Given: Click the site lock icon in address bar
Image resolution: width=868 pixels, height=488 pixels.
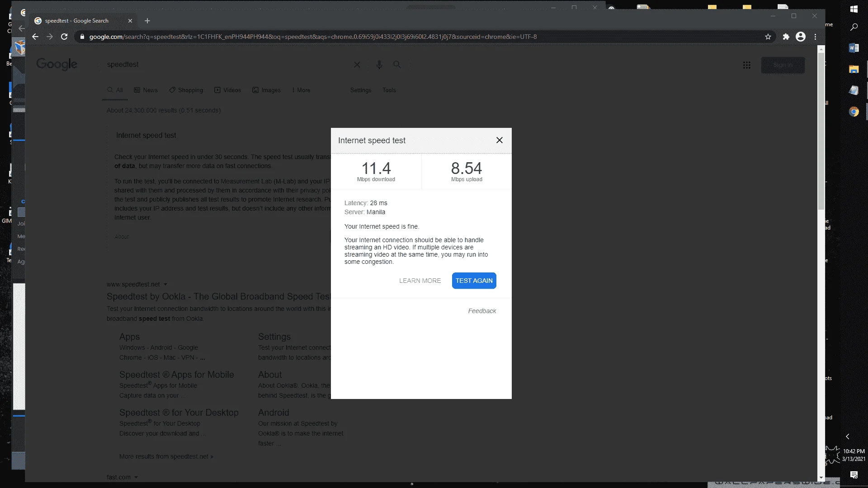Looking at the screenshot, I should click(82, 37).
